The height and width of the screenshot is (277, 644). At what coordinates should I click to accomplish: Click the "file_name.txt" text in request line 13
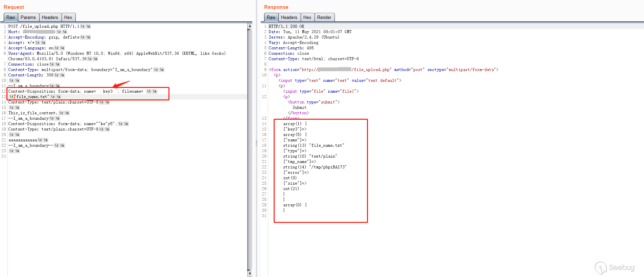[x=32, y=97]
